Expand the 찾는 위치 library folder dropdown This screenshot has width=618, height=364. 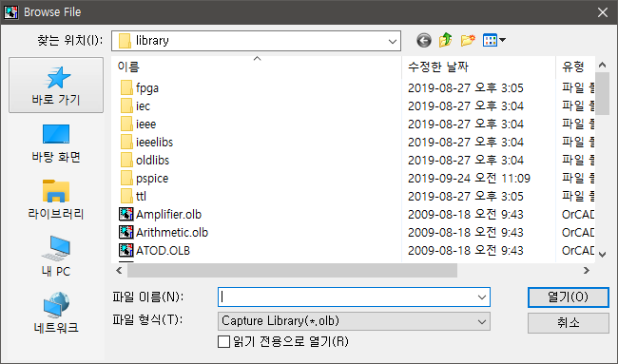point(392,41)
